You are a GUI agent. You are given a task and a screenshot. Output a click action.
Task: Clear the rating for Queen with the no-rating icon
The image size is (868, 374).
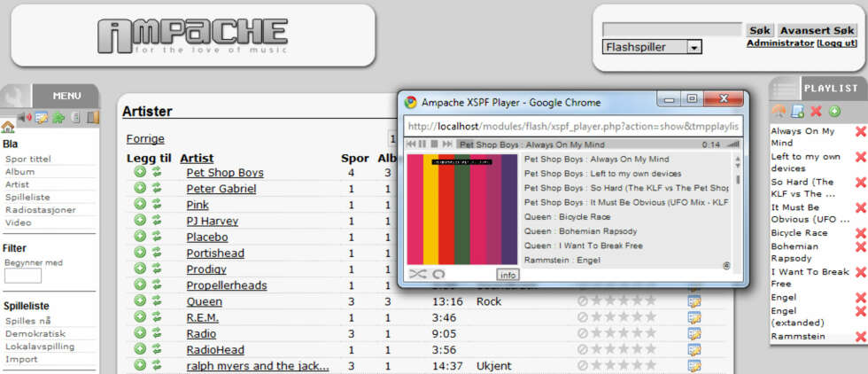pyautogui.click(x=583, y=300)
